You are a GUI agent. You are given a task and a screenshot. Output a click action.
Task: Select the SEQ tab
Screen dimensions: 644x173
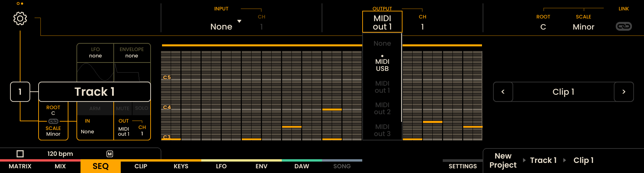[101, 166]
